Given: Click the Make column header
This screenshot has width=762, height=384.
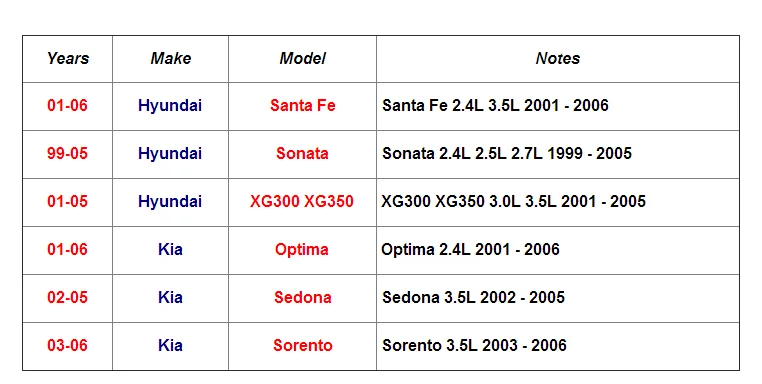Looking at the screenshot, I should pos(171,59).
